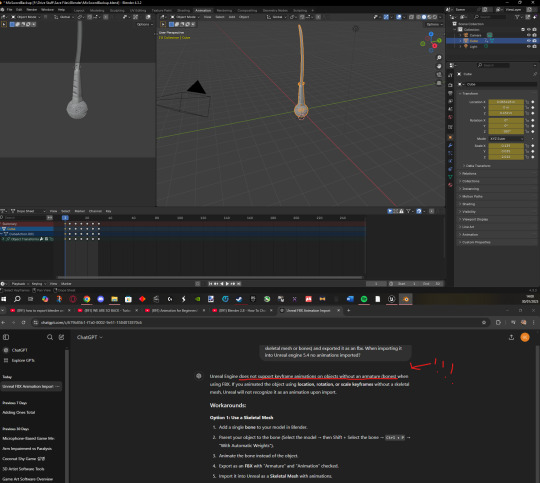Viewport: 540px width, 483px height.
Task: Open the Tool properties tab icon
Action: 450,75
